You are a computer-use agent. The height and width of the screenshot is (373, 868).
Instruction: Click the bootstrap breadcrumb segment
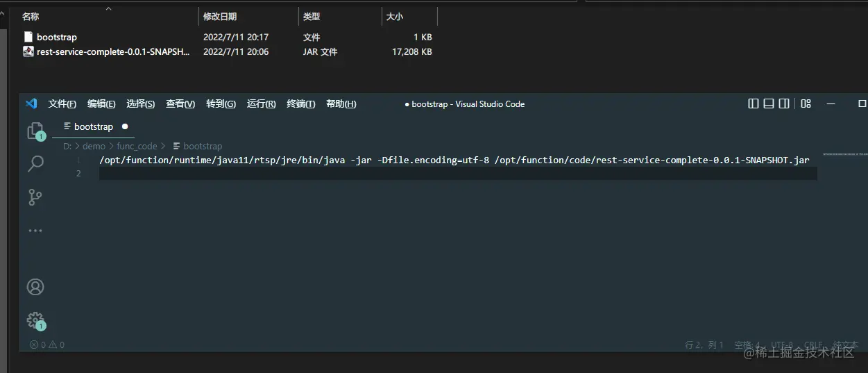pyautogui.click(x=198, y=146)
